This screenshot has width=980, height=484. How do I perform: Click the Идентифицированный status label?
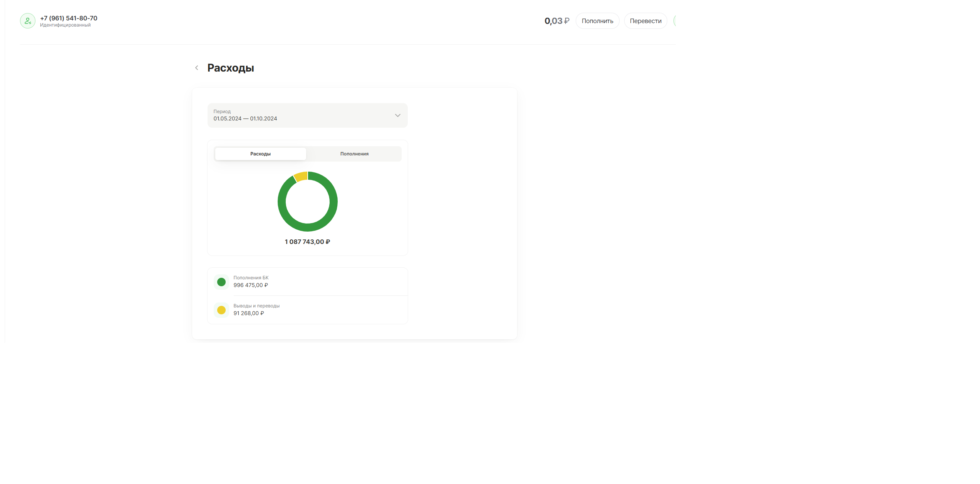pos(65,25)
